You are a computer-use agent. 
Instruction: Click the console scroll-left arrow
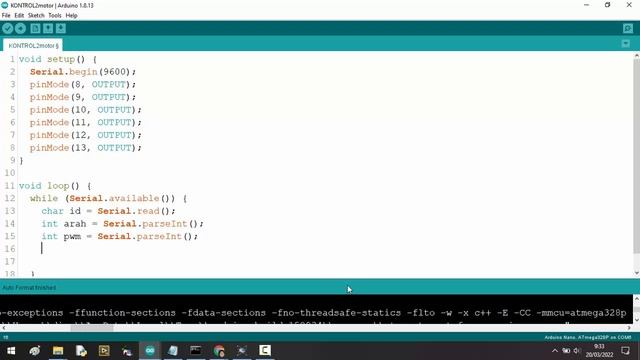point(3,328)
